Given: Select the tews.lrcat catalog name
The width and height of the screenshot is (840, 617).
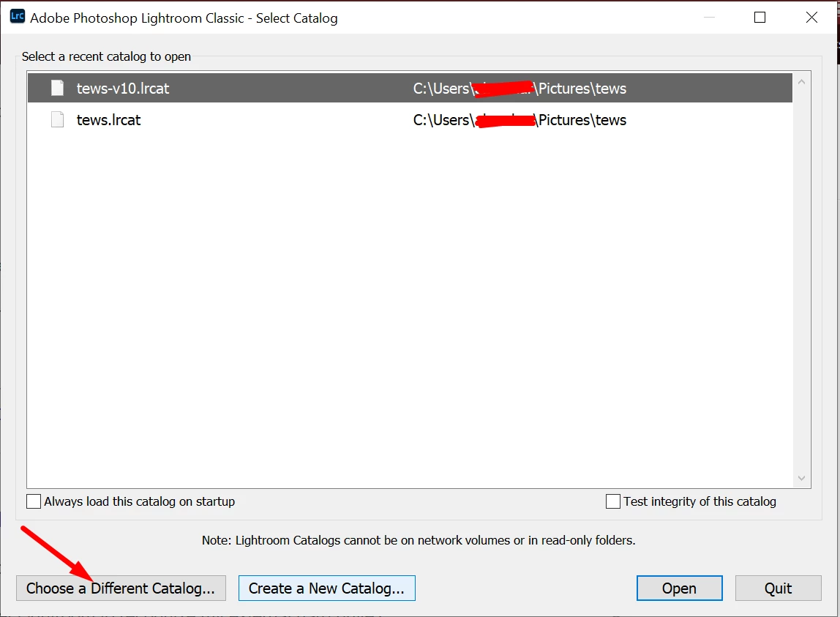Looking at the screenshot, I should click(109, 120).
